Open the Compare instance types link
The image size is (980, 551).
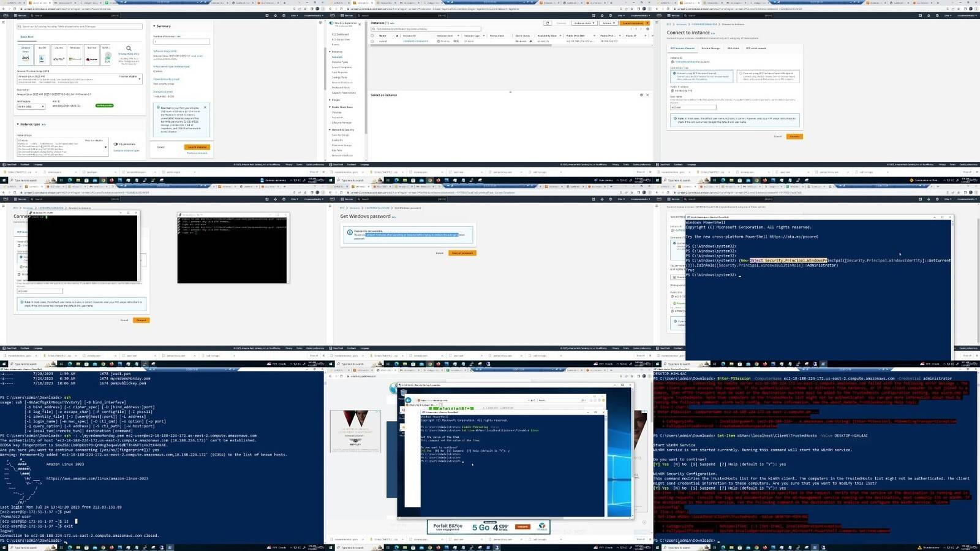tap(126, 151)
